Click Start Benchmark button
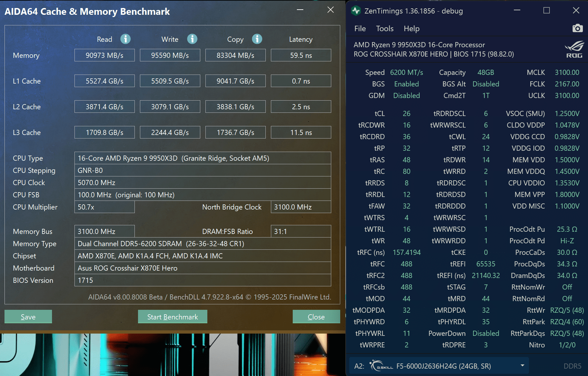The height and width of the screenshot is (376, 588). click(173, 317)
